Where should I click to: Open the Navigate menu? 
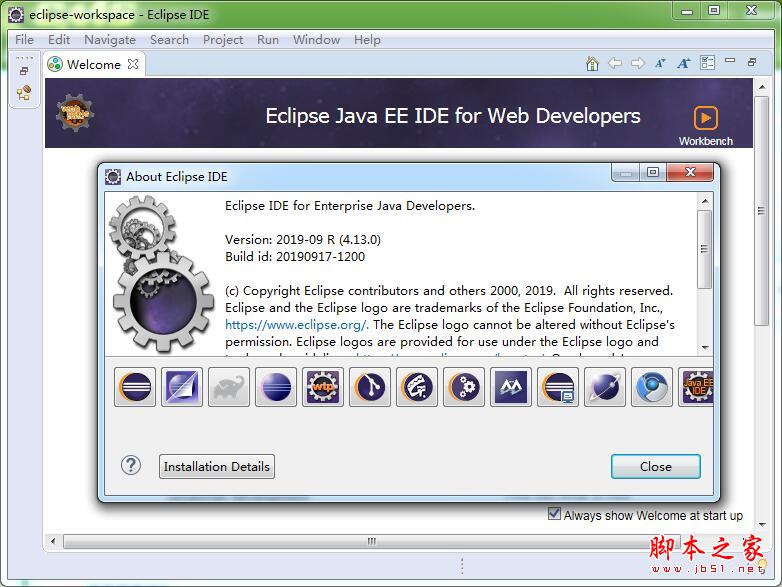coord(110,39)
